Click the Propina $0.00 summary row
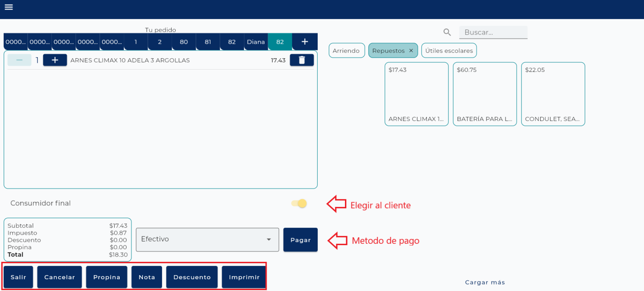 click(x=67, y=247)
